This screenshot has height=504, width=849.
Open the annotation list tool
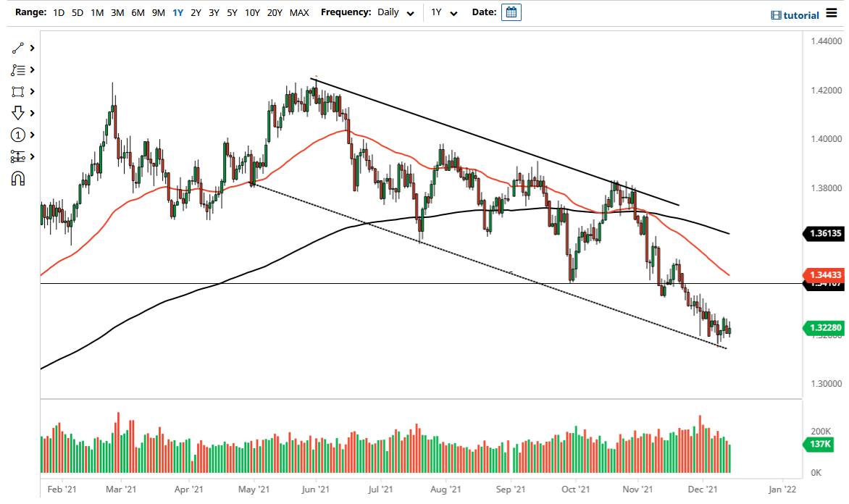point(20,70)
